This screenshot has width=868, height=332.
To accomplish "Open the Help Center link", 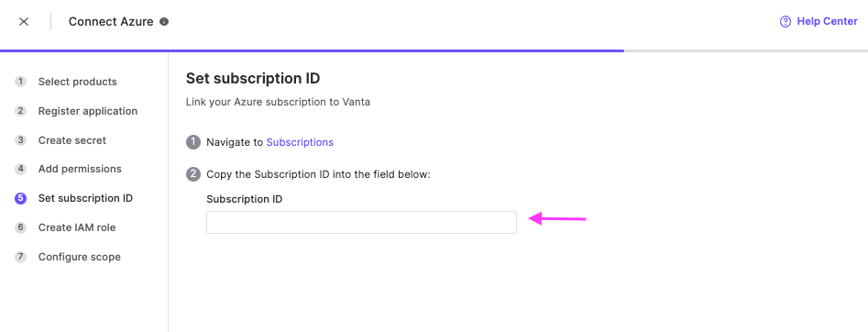I will [x=827, y=22].
